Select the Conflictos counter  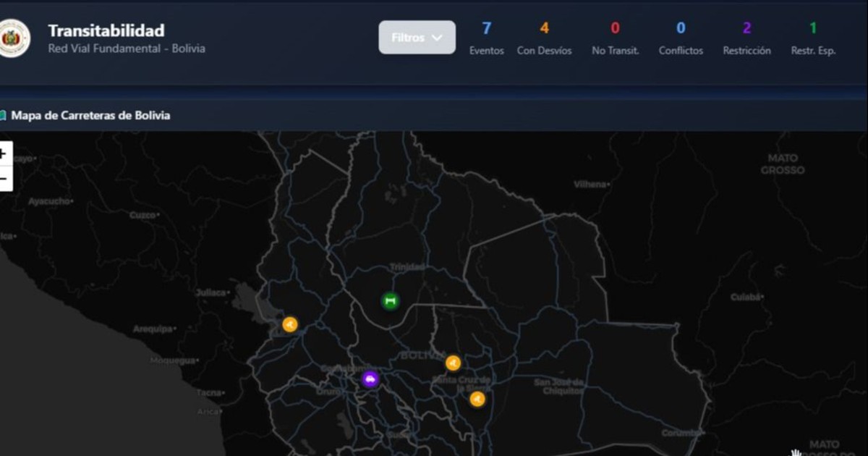click(x=681, y=38)
